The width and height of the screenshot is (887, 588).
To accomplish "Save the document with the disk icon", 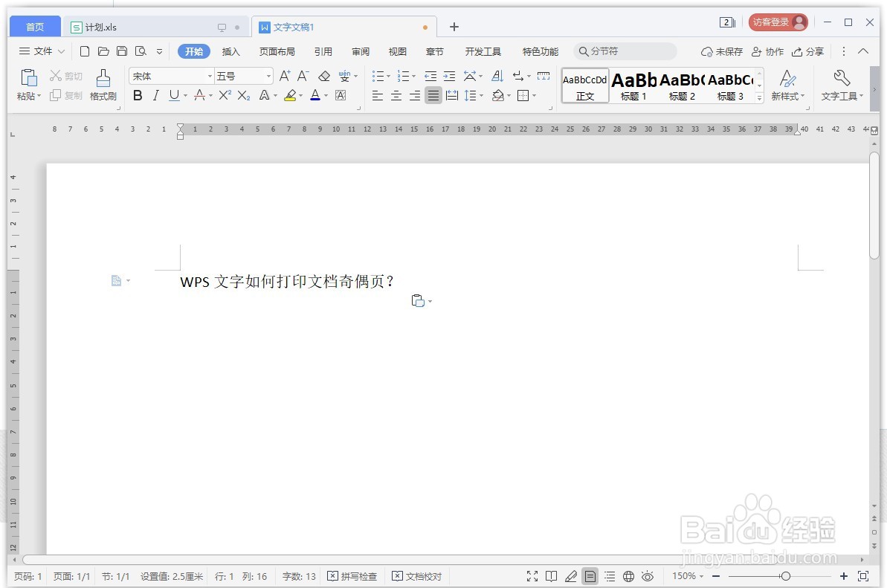I will (x=122, y=51).
